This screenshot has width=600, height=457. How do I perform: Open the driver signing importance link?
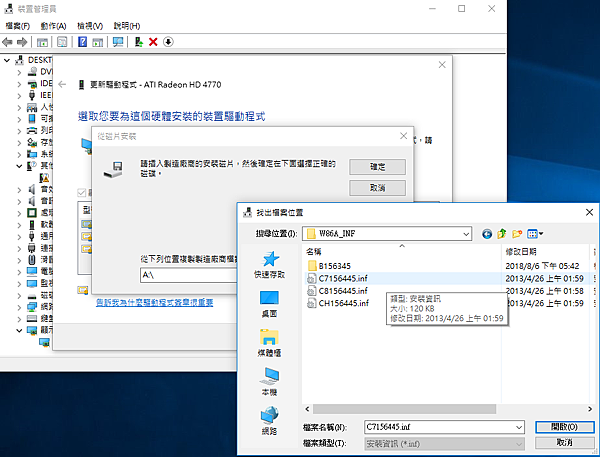pyautogui.click(x=155, y=303)
